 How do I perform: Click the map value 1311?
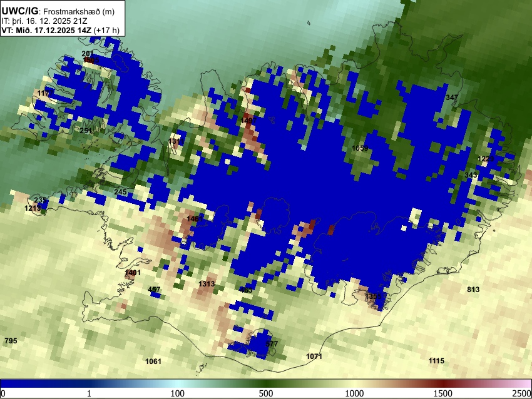click(176, 141)
